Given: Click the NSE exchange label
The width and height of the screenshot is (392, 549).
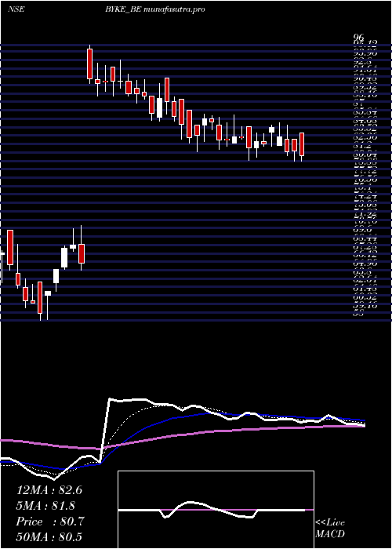Looking at the screenshot, I should tap(16, 9).
